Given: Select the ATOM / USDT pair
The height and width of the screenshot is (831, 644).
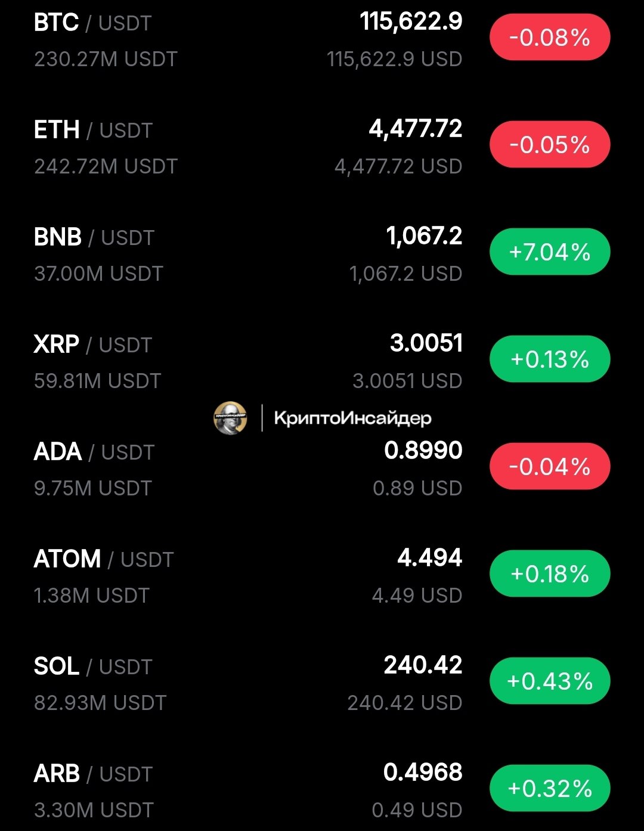Looking at the screenshot, I should click(322, 576).
